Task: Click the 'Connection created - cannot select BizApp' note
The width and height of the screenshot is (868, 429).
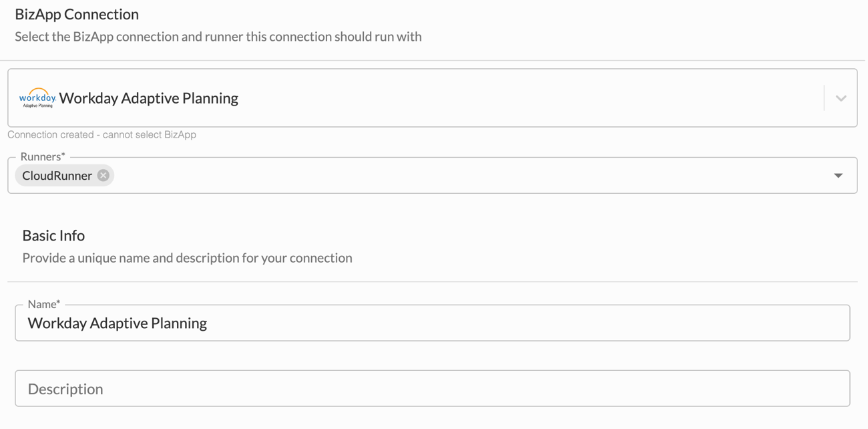Action: (x=101, y=134)
